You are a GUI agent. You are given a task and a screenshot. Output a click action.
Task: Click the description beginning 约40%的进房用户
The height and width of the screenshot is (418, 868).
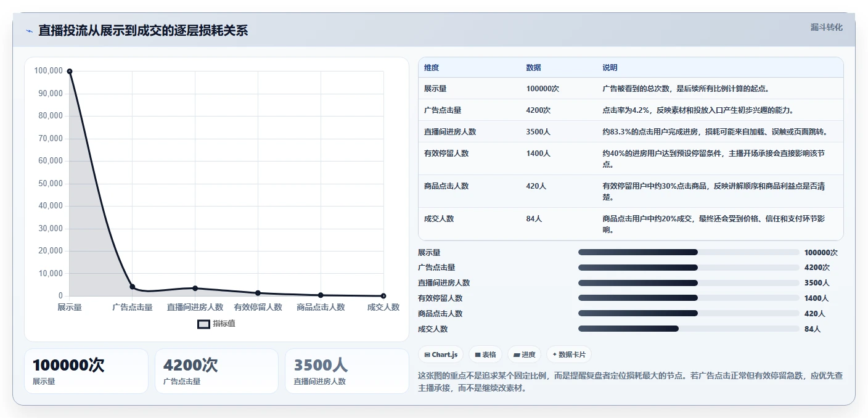(714, 159)
